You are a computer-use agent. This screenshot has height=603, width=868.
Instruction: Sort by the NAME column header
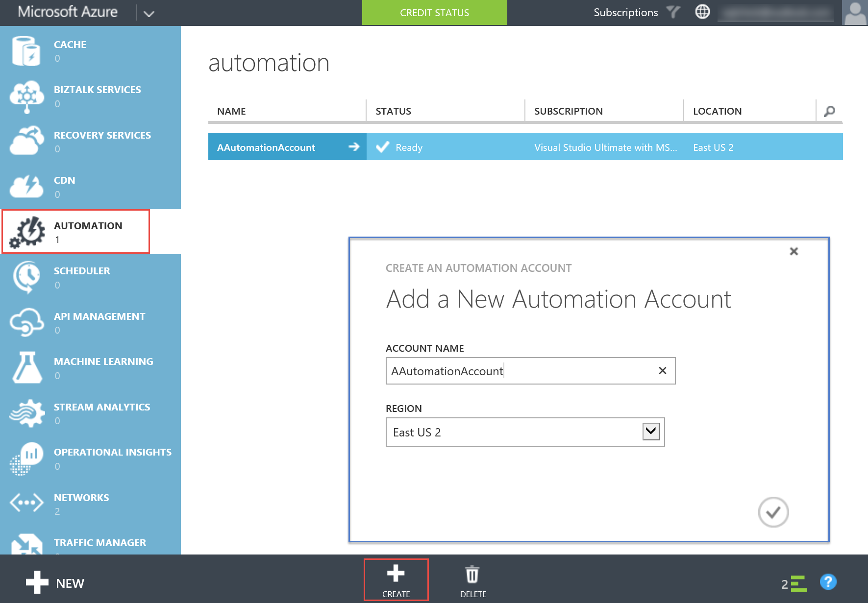point(231,111)
